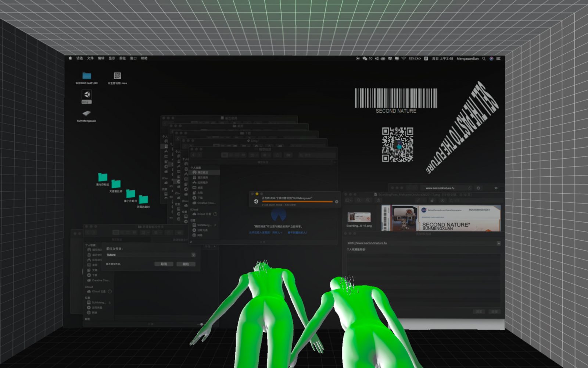Select the teal folder 天涯共此时
Viewport: 588px width, 368px height.
click(143, 202)
